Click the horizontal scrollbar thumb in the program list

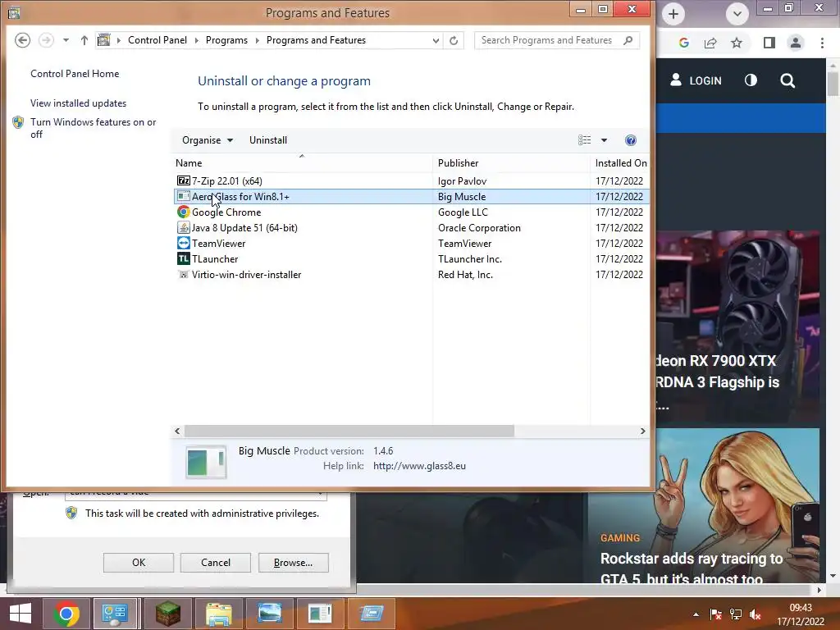pos(349,431)
